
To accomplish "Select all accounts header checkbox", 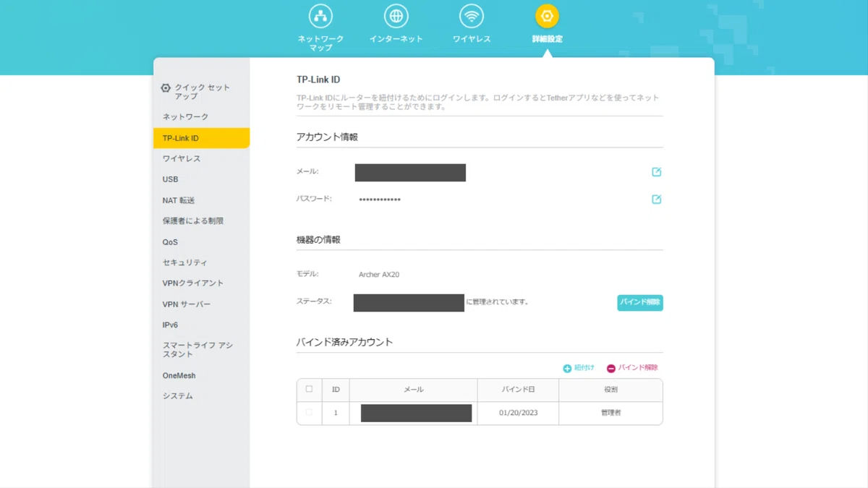I will click(x=309, y=389).
